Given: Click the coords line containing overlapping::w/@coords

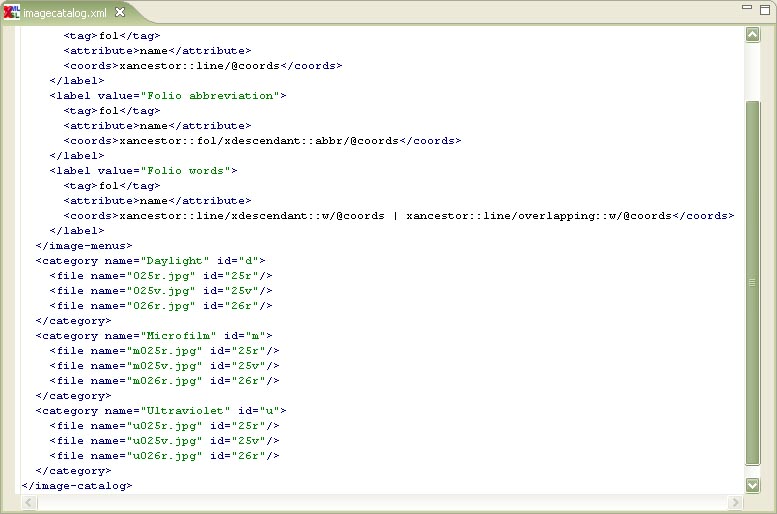Looking at the screenshot, I should click(x=399, y=216).
